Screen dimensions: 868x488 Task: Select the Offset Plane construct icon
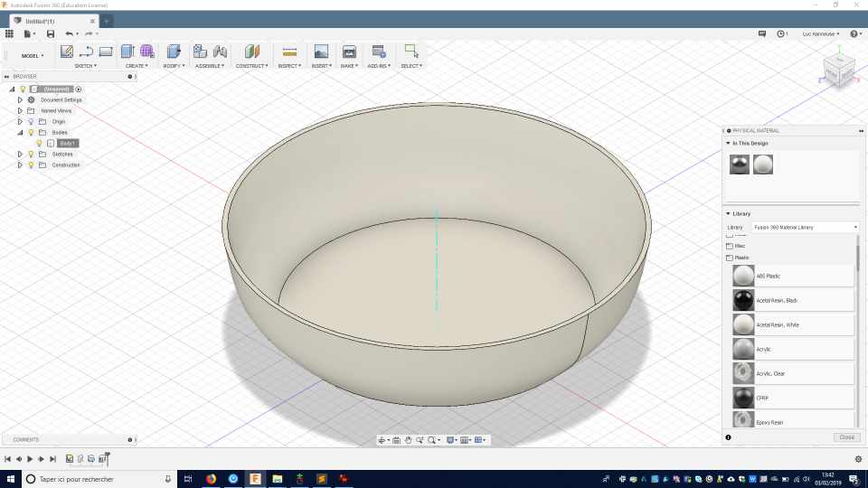[252, 52]
